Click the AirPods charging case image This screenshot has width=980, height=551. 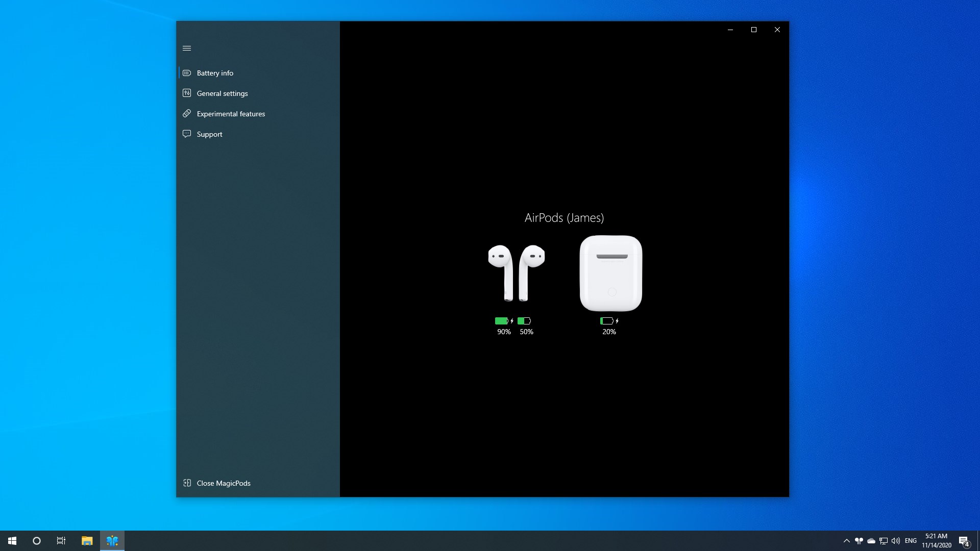(x=610, y=273)
